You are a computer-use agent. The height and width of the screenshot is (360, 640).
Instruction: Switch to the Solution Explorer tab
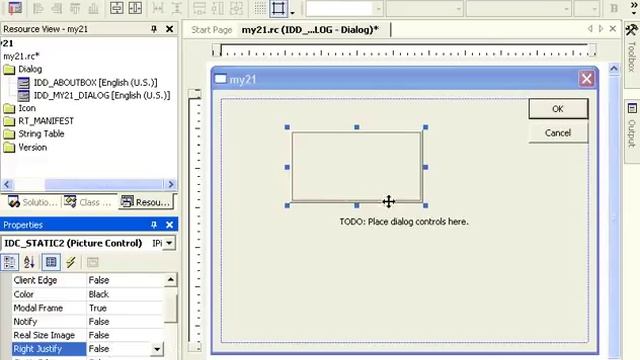(x=32, y=202)
